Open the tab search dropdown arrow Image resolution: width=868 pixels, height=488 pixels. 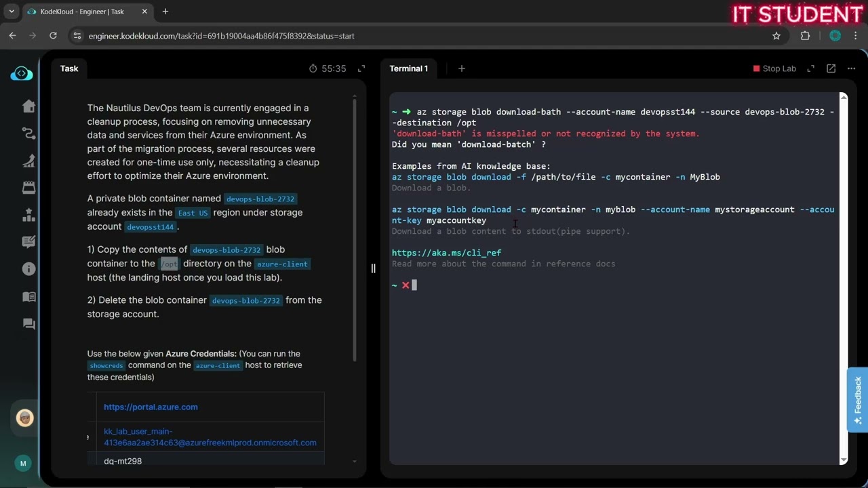(12, 12)
